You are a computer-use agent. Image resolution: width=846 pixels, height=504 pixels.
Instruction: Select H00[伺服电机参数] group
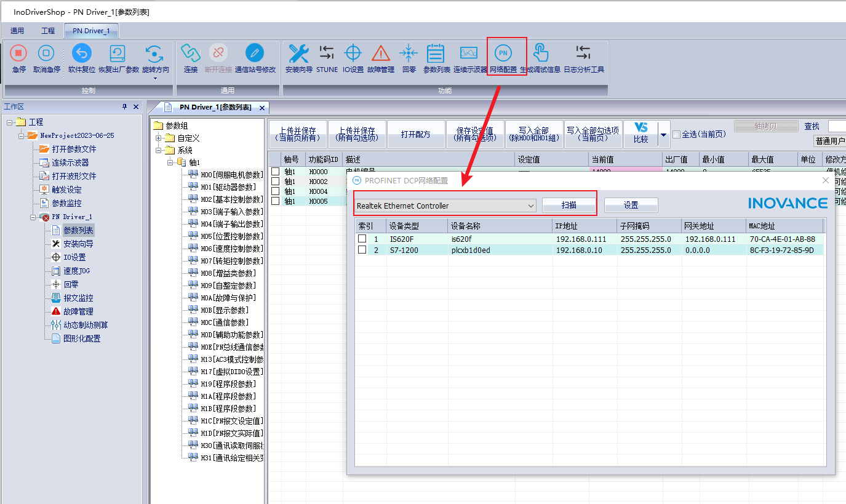[x=231, y=175]
